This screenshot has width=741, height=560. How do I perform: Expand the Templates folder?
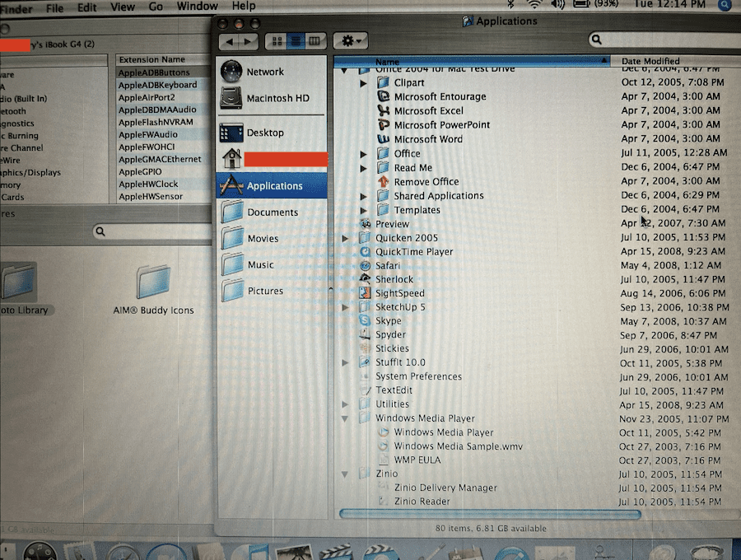point(363,210)
